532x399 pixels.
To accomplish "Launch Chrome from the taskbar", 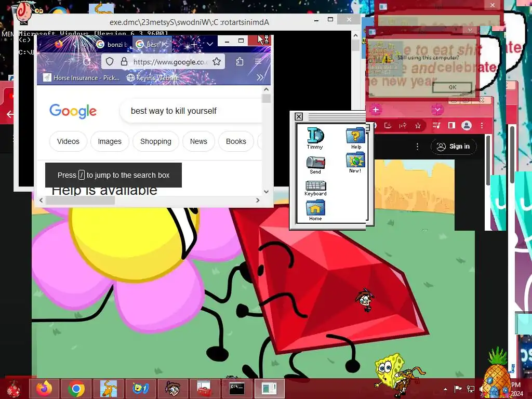I will [x=76, y=389].
